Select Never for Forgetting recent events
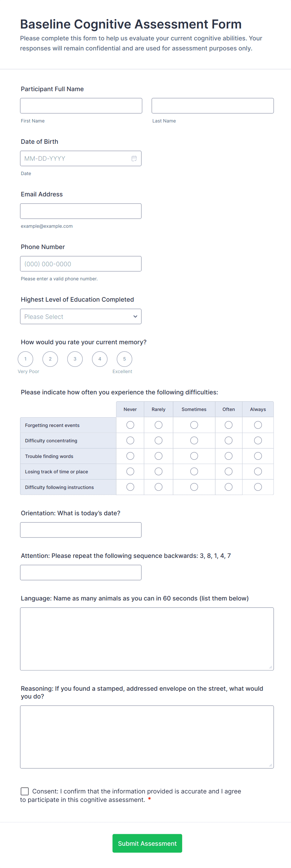Screen dimensions: 291x868 click(130, 425)
